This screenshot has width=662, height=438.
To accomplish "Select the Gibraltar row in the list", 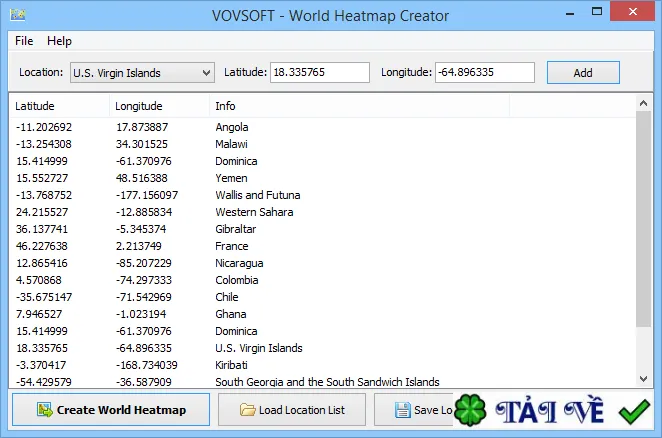I will tap(322, 229).
